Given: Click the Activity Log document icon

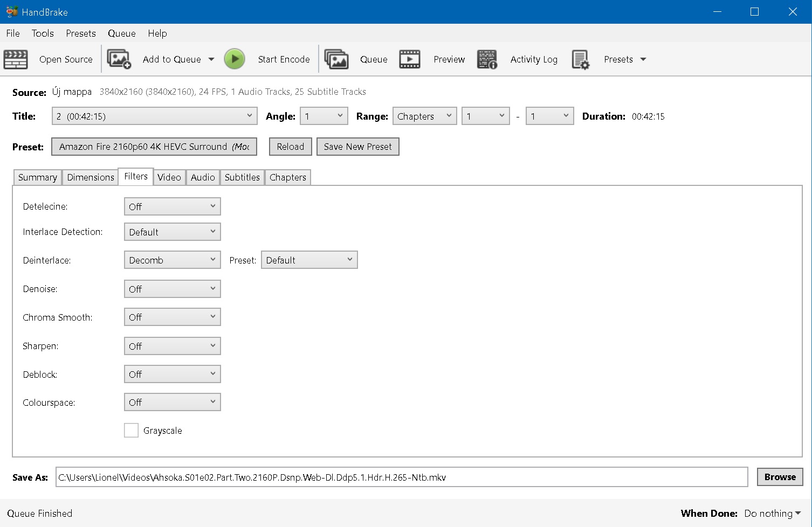Looking at the screenshot, I should pyautogui.click(x=487, y=59).
